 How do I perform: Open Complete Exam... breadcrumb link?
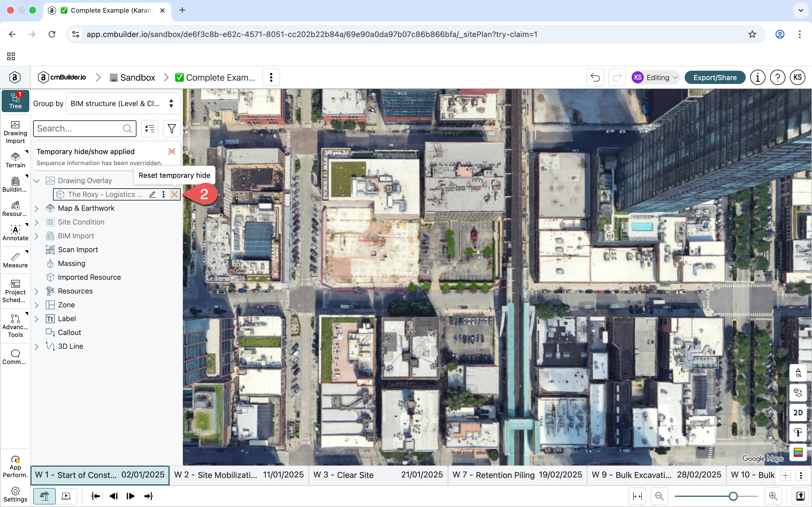(x=215, y=77)
